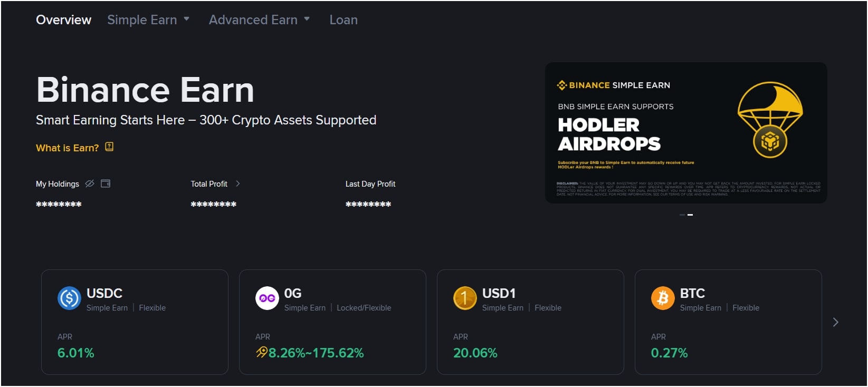Image resolution: width=868 pixels, height=387 pixels.
Task: Click the right arrow to see more assets
Action: tap(835, 322)
